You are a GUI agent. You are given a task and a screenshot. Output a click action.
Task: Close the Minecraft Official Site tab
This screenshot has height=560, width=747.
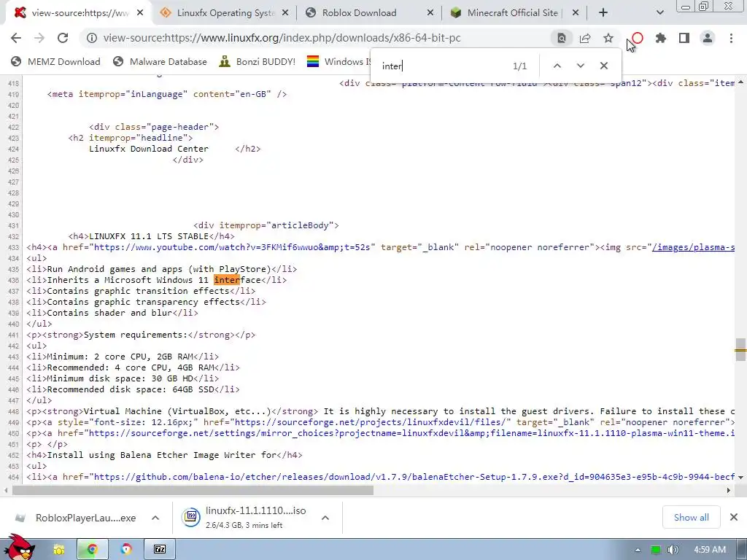pos(576,13)
